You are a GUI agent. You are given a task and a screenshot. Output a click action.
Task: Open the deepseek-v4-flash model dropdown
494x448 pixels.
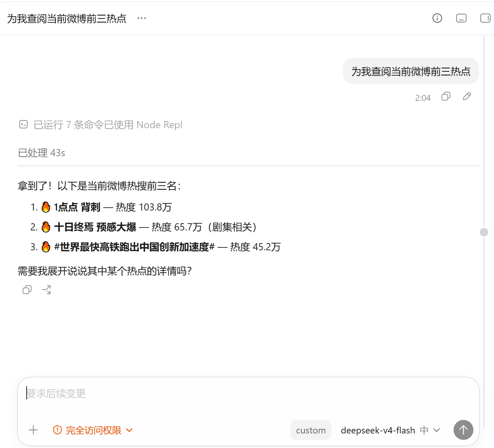pos(390,430)
